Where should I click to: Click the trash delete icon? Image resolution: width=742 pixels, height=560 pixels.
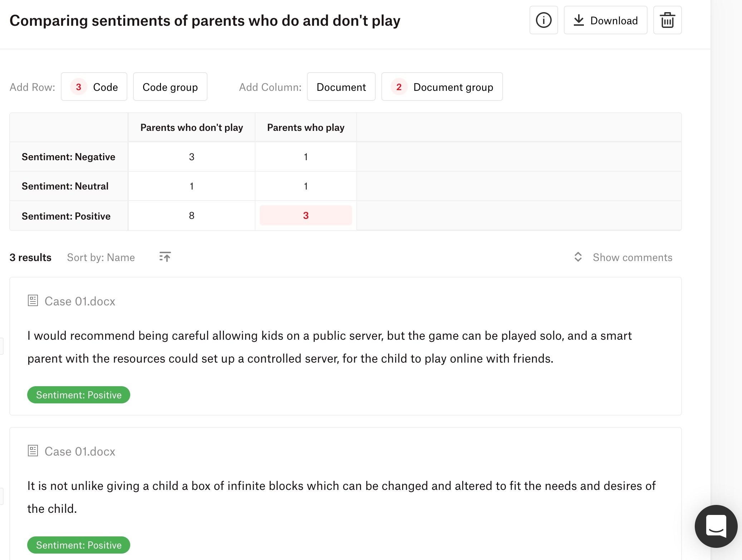coord(667,20)
